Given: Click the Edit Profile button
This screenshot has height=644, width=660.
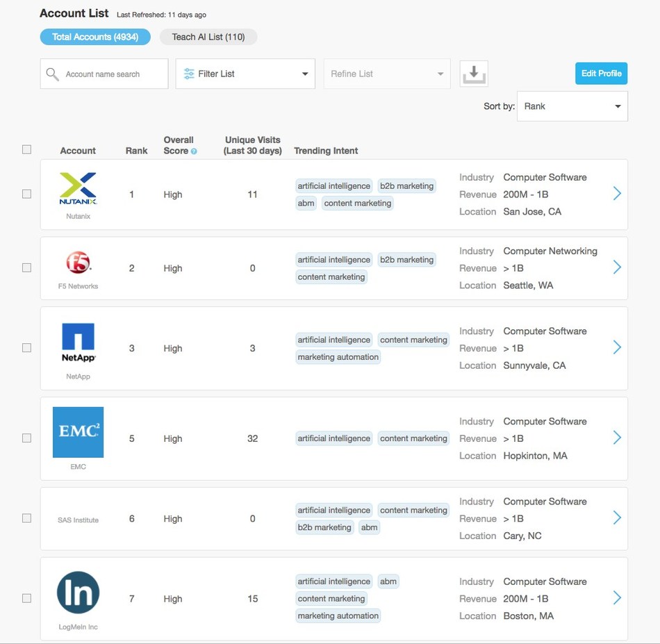Looking at the screenshot, I should (x=600, y=73).
